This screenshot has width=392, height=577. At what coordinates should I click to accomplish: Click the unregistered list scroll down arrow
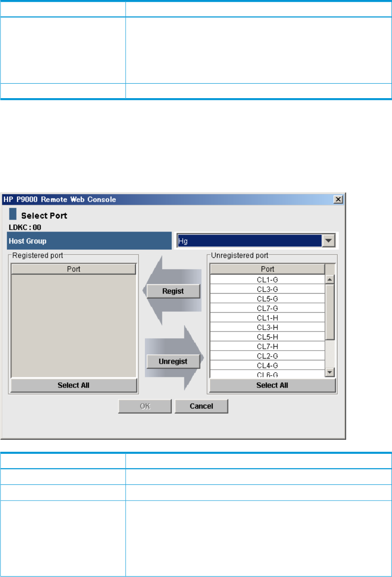[330, 373]
